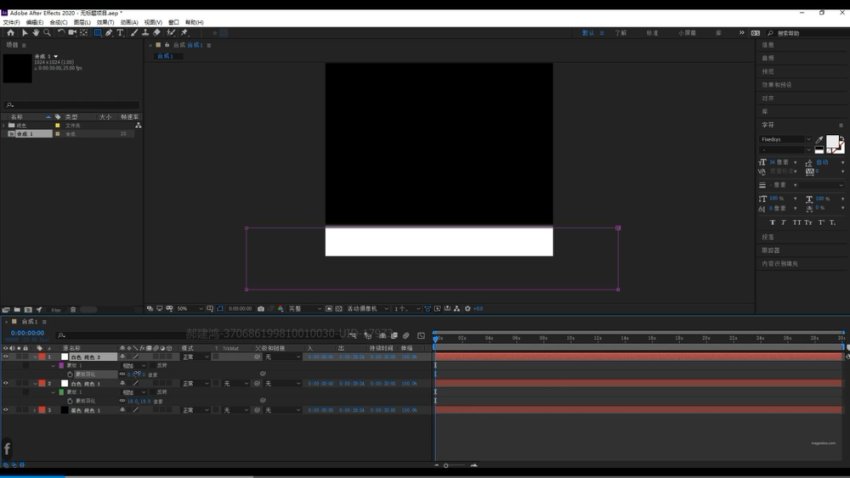Toggle the Faux Italic style button

coord(783,222)
